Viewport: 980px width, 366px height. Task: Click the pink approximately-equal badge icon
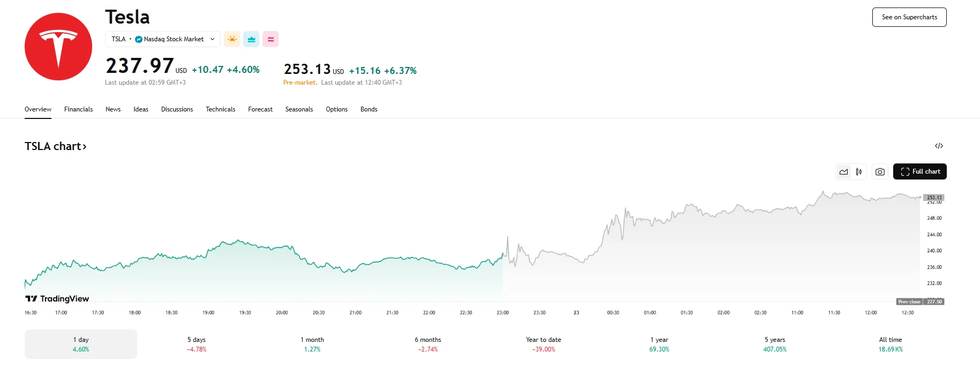pyautogui.click(x=271, y=39)
